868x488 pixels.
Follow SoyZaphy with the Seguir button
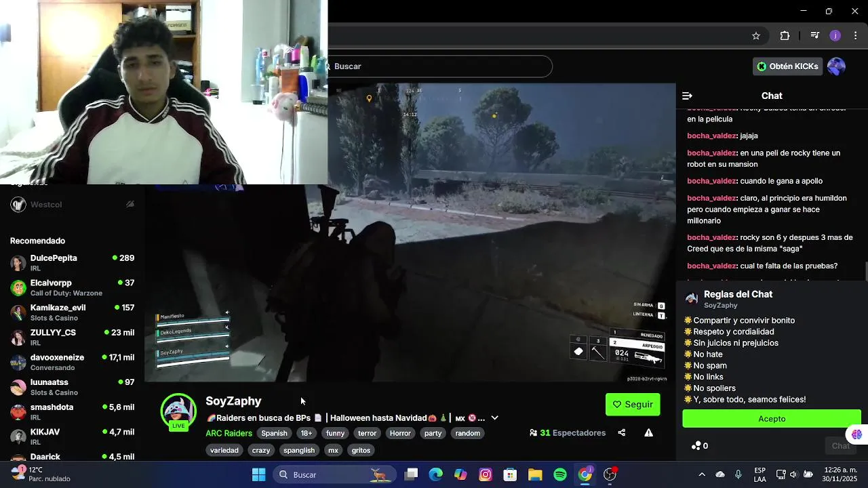point(633,405)
